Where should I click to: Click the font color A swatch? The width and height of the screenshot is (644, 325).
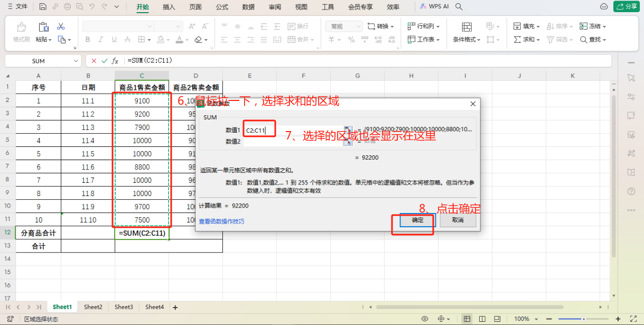(x=179, y=40)
